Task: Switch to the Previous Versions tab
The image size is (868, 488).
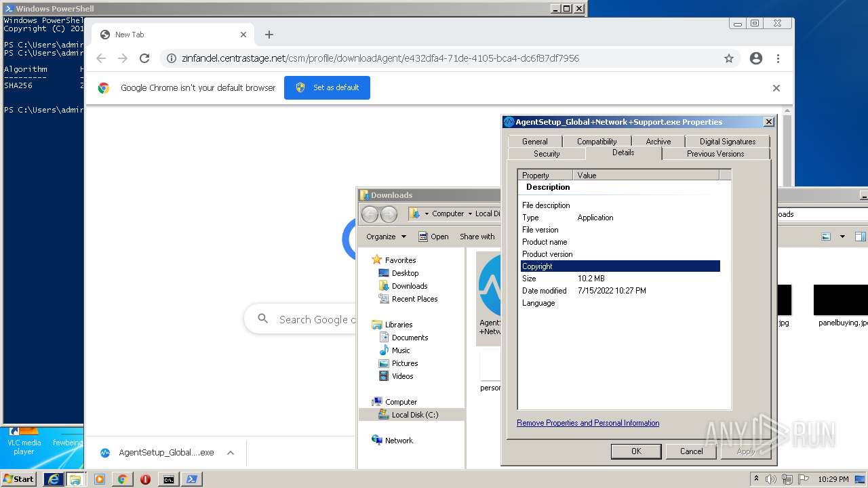Action: (x=715, y=154)
